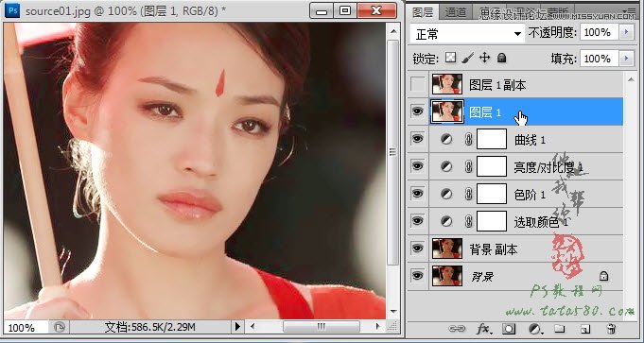This screenshot has width=644, height=343.
Task: Hide the 选取颜色 1 layer
Action: pyautogui.click(x=418, y=221)
